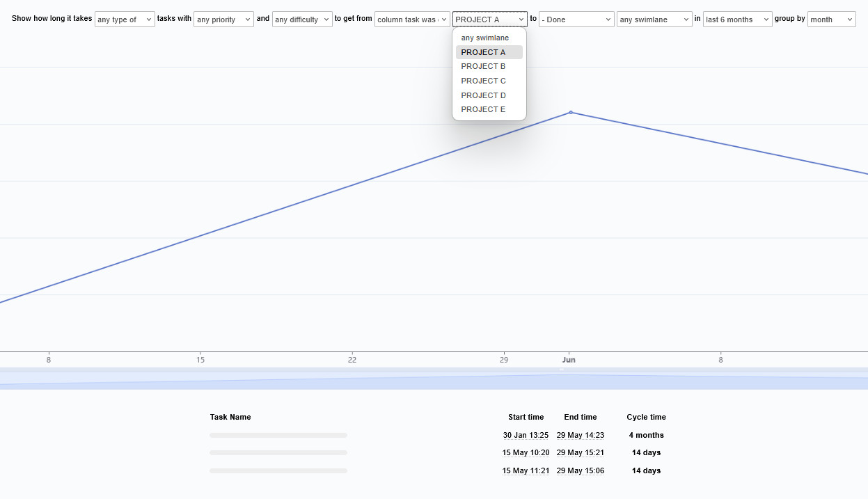Image resolution: width=868 pixels, height=499 pixels.
Task: Select PROJECT E from the swimlane list
Action: pos(483,109)
